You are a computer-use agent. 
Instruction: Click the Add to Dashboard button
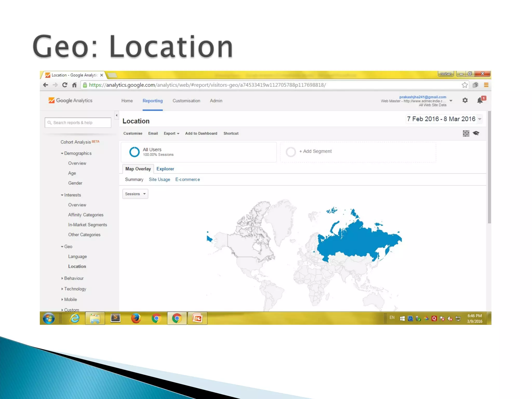[x=201, y=133]
